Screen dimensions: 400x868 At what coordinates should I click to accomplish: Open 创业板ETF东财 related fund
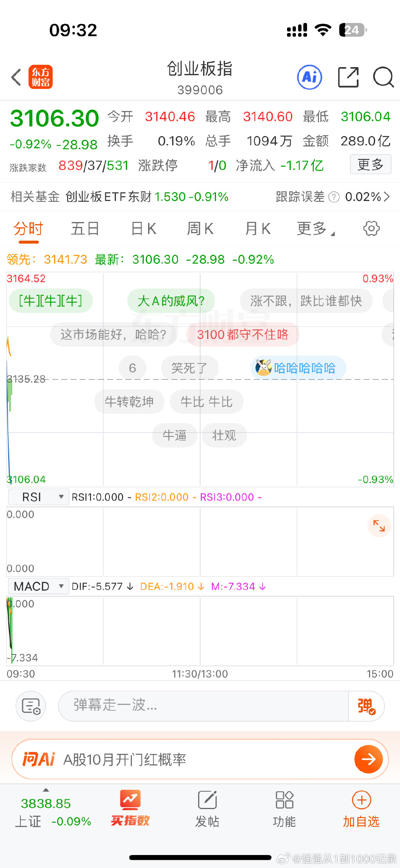[147, 197]
